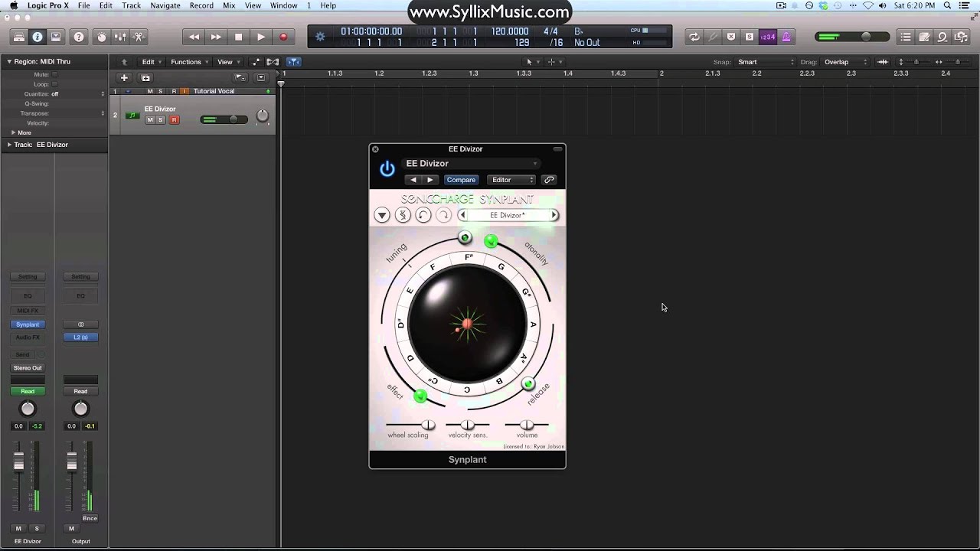Start recording with the red Record button

(x=283, y=37)
